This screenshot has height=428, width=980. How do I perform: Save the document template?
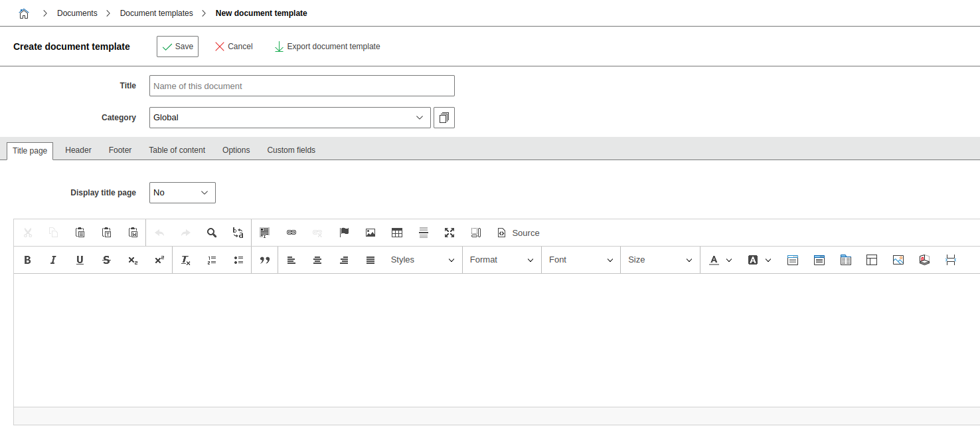177,47
